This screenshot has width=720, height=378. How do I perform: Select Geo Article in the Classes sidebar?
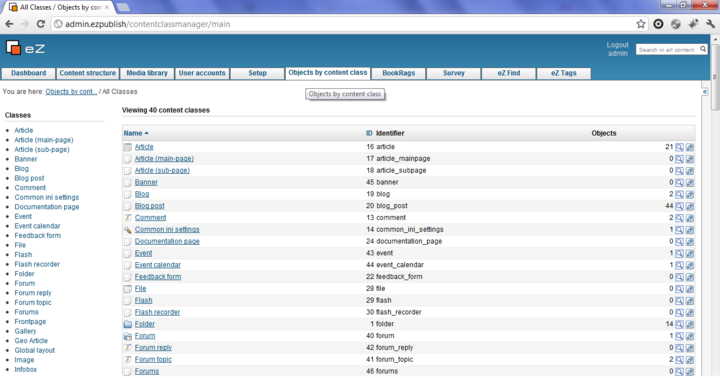[x=31, y=341]
